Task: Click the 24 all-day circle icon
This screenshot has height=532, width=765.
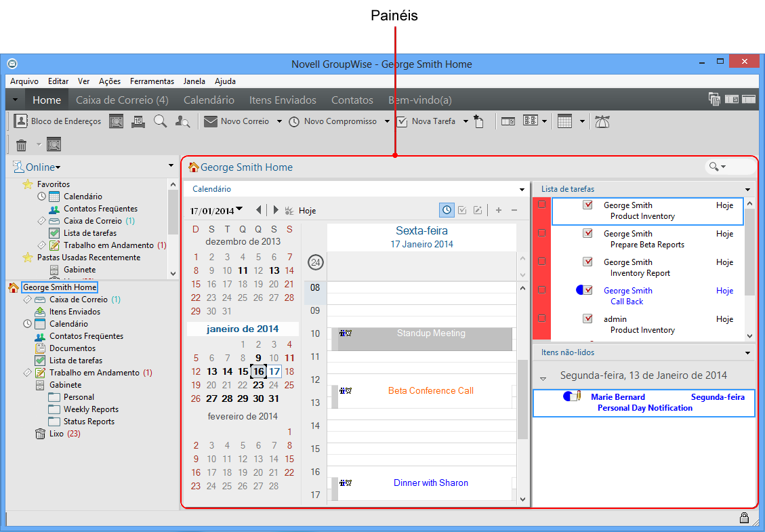Action: pyautogui.click(x=316, y=262)
